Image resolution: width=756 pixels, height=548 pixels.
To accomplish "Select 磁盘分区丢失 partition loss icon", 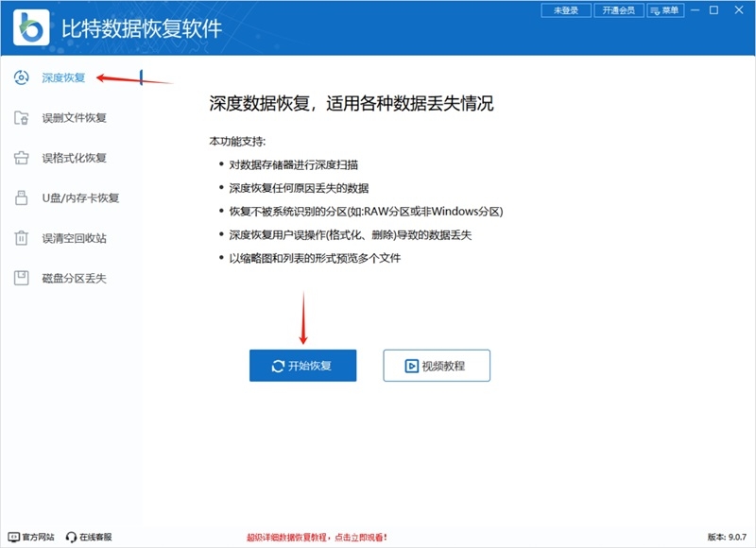I will (x=20, y=279).
